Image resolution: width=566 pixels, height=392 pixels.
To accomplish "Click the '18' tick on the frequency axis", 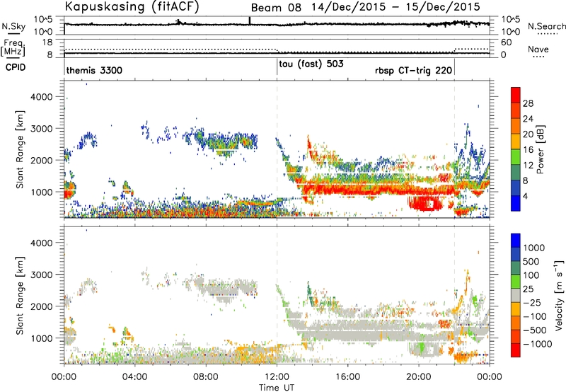I will click(47, 42).
